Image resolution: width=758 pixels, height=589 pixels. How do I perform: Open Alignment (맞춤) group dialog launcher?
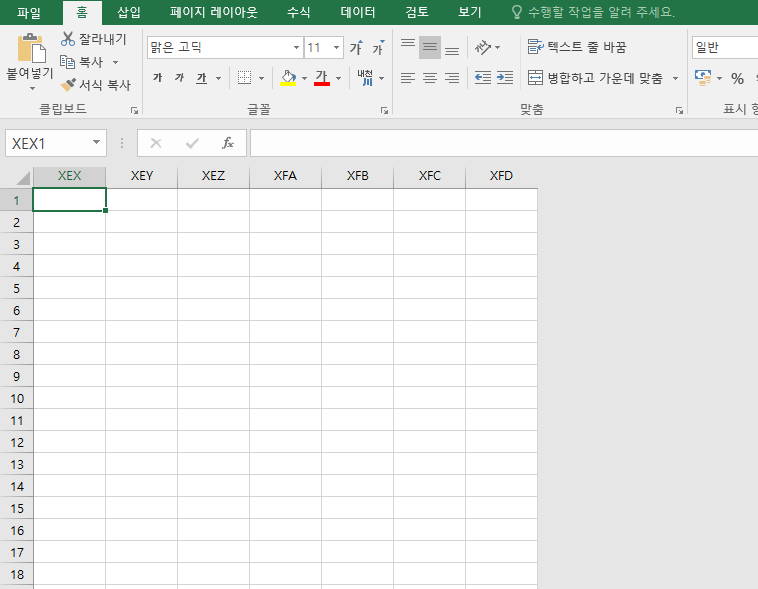click(x=679, y=111)
